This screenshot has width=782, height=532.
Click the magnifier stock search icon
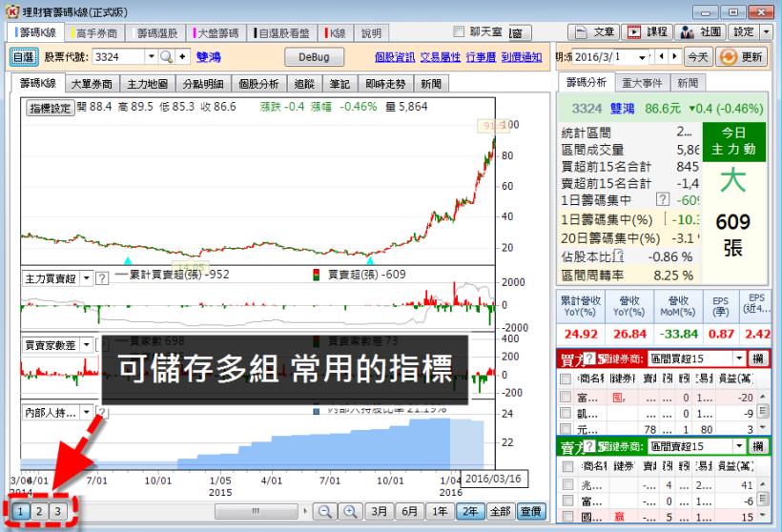(167, 57)
